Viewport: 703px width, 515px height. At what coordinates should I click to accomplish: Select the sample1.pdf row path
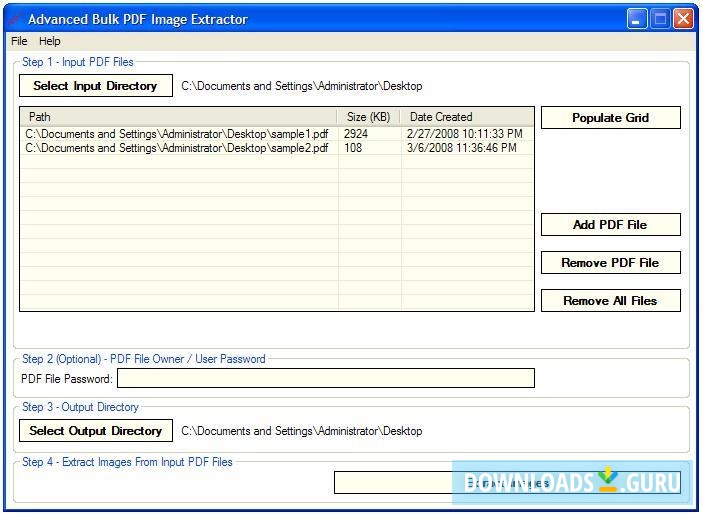[177, 134]
